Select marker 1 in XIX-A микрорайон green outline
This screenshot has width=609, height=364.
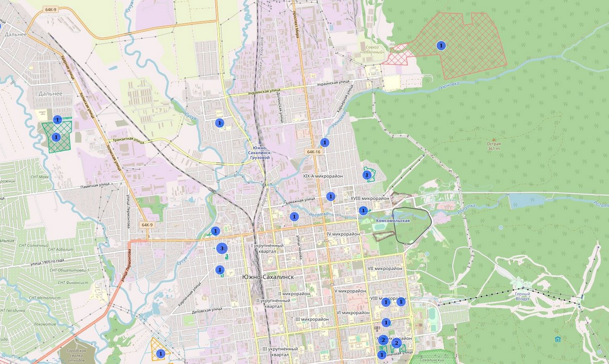click(x=367, y=175)
